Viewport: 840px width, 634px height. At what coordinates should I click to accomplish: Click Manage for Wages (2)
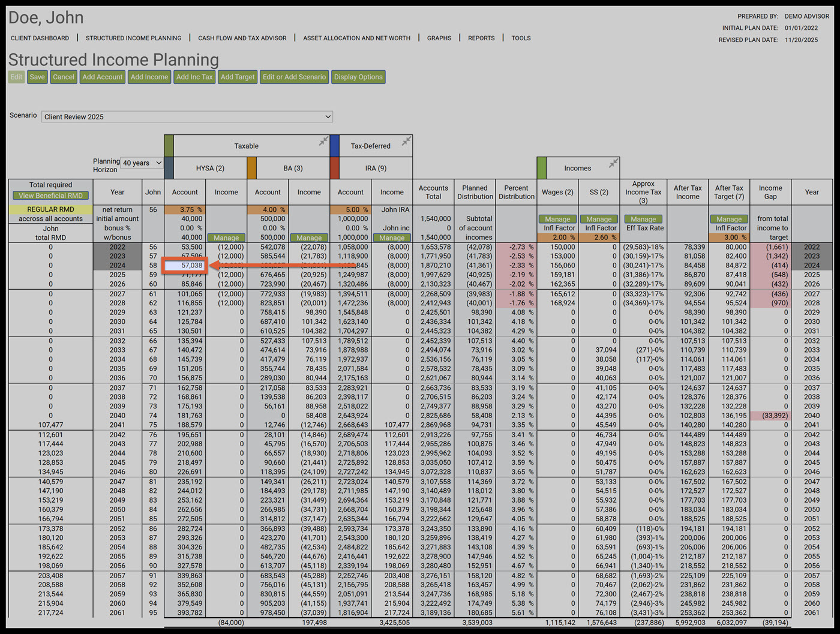tap(557, 220)
